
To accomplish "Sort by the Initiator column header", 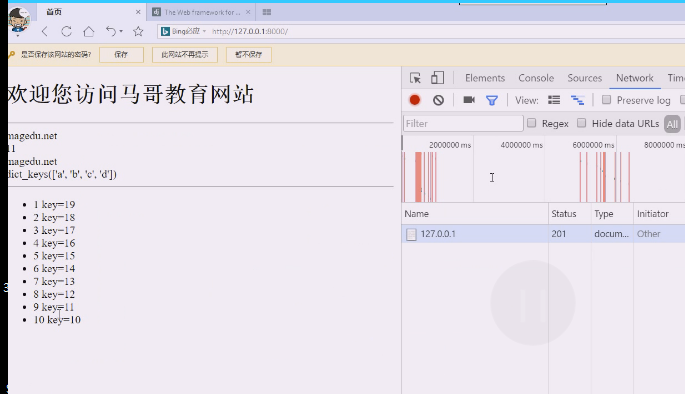I will click(x=659, y=214).
